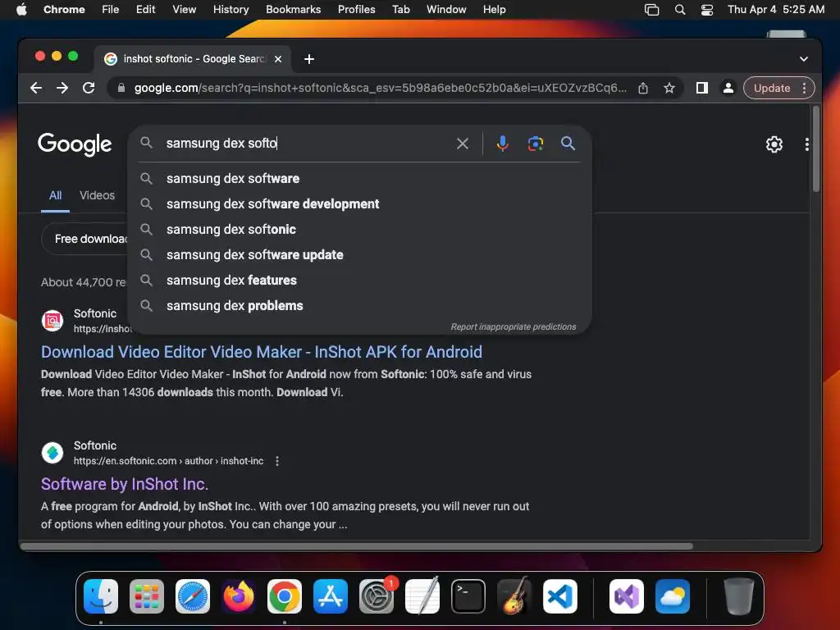Open the File menu
Screen dimensions: 840x630
tap(111, 10)
